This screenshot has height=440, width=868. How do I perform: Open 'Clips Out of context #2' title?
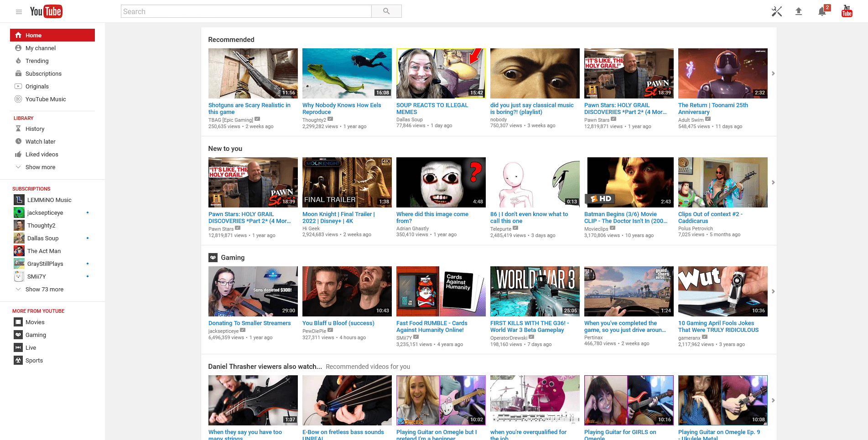click(710, 217)
